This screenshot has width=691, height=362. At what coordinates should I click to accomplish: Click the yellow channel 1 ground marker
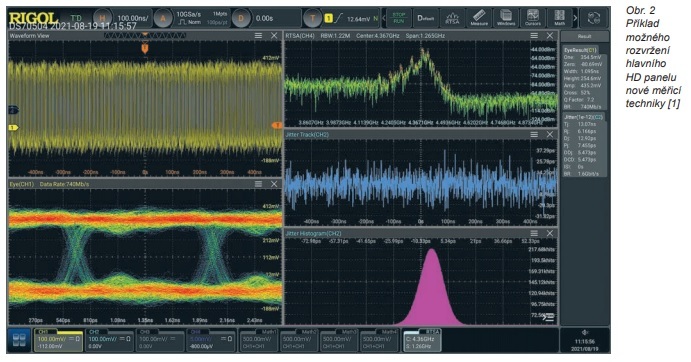click(x=13, y=127)
